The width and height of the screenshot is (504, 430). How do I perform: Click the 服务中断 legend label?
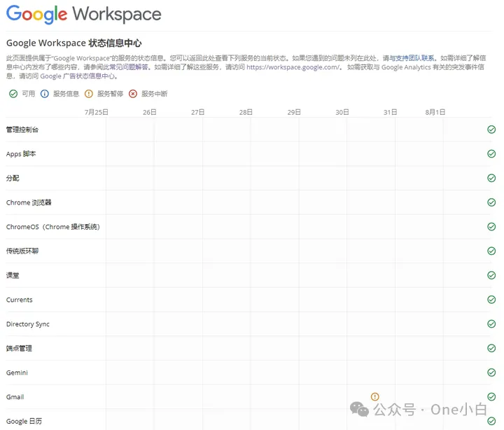[155, 94]
